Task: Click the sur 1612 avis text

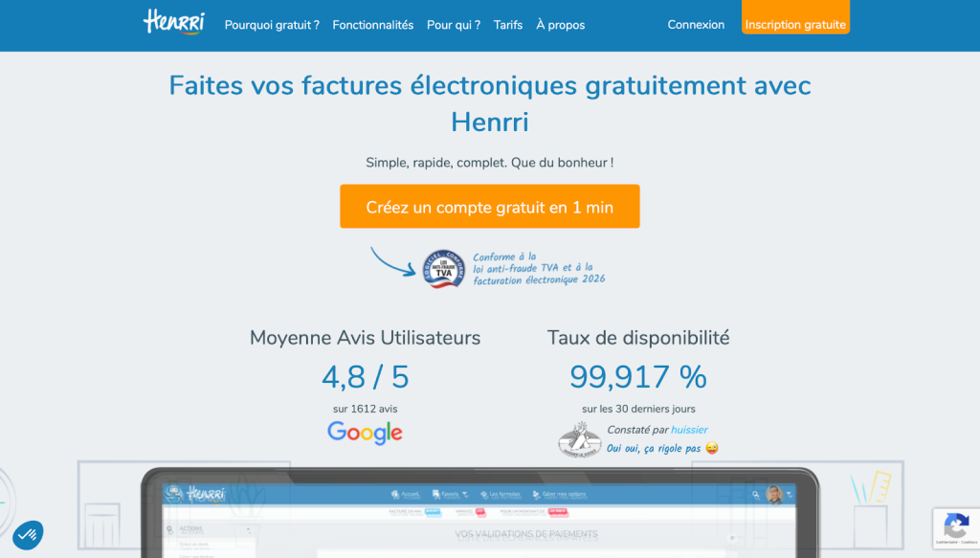Action: pyautogui.click(x=365, y=409)
